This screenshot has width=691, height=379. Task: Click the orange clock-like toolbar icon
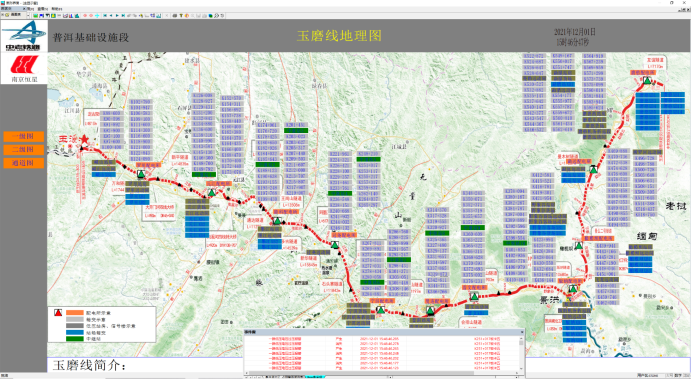(x=186, y=15)
